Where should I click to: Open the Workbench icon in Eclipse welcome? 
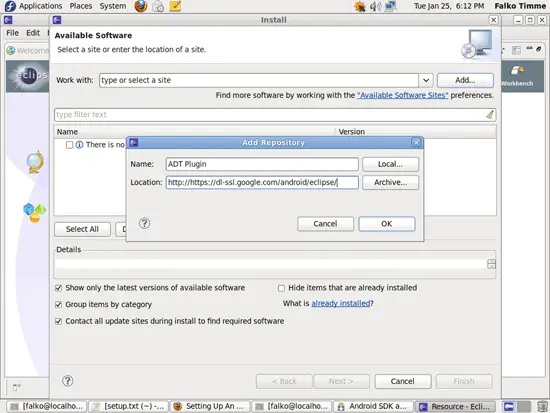coord(517,75)
